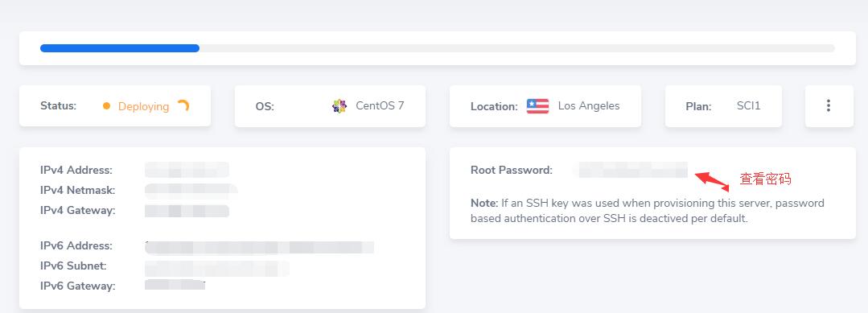Click the Deploying status text
Screen dimensions: 868x313
[143, 106]
